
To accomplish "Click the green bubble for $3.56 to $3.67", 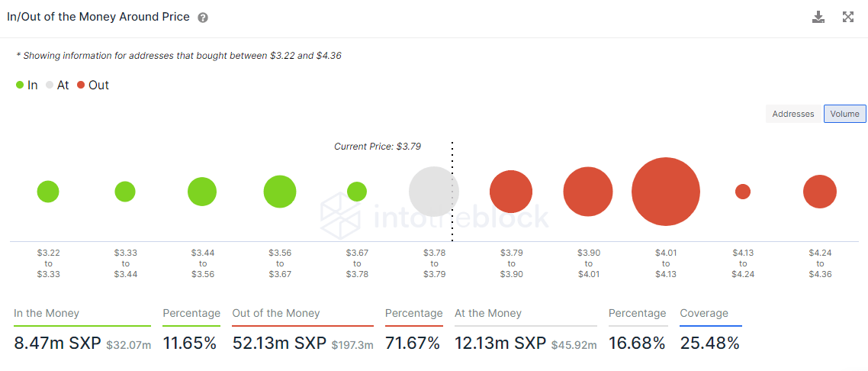I will [279, 192].
